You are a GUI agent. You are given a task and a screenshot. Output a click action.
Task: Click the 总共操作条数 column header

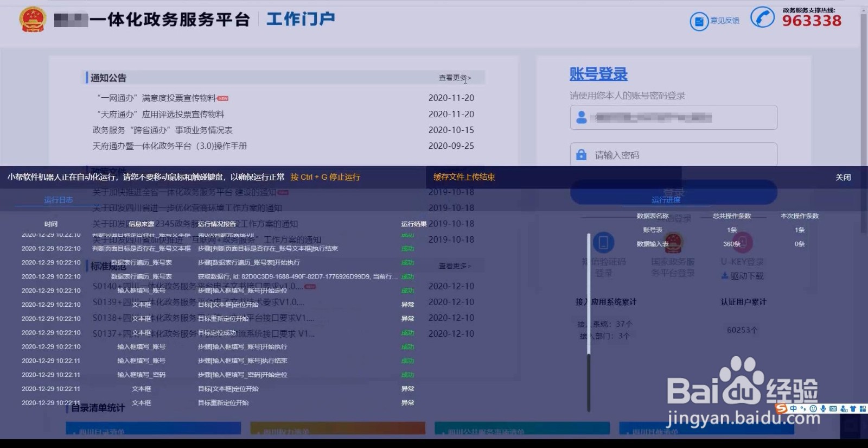point(732,216)
